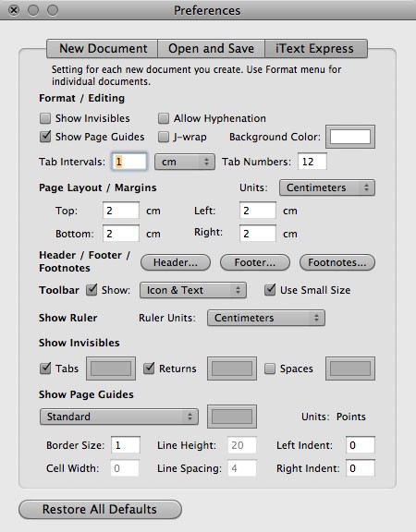Open the Background Color well
Screen dimensions: 416x532
pyautogui.click(x=350, y=137)
